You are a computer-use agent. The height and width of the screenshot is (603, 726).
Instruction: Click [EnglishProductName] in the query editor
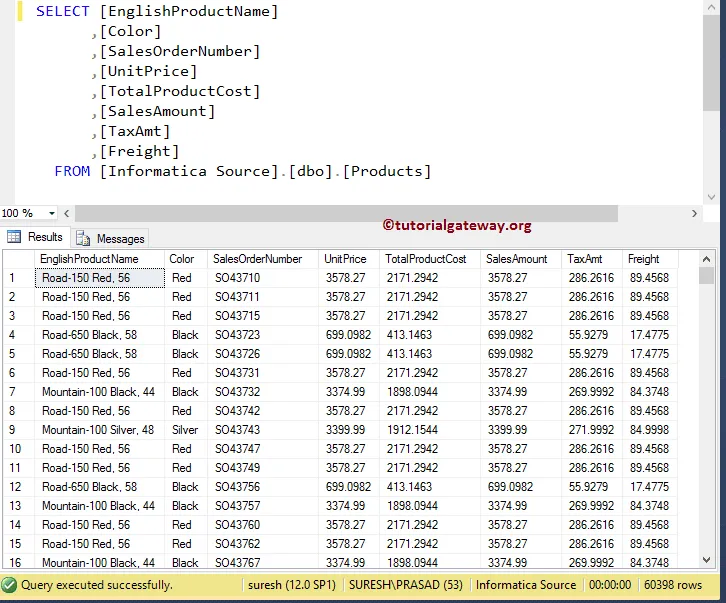189,11
